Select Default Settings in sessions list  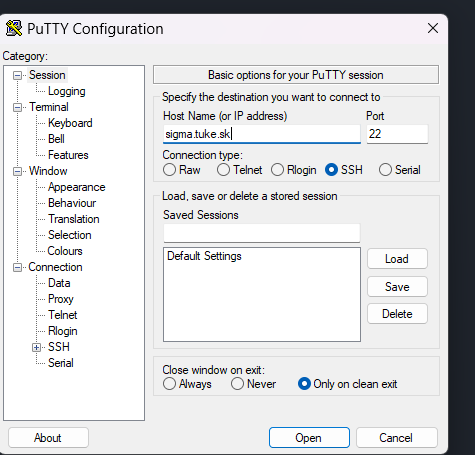[x=204, y=256]
